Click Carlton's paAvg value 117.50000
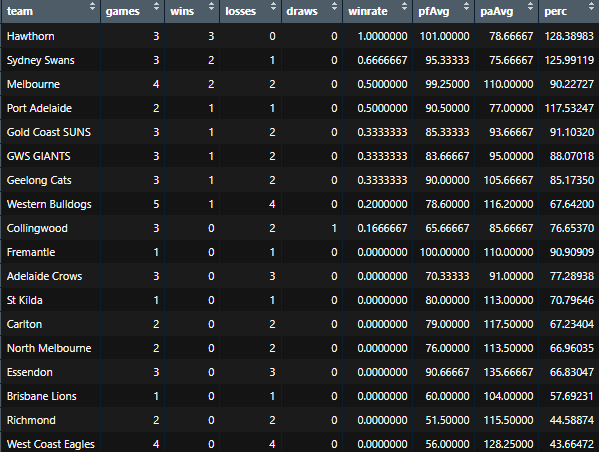Viewport: 599px width, 452px height. point(508,324)
